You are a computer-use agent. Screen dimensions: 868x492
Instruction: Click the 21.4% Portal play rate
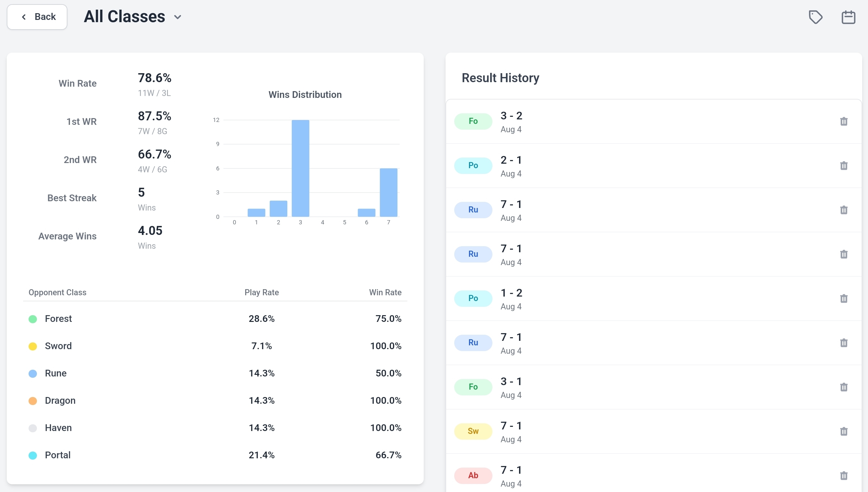coord(262,455)
